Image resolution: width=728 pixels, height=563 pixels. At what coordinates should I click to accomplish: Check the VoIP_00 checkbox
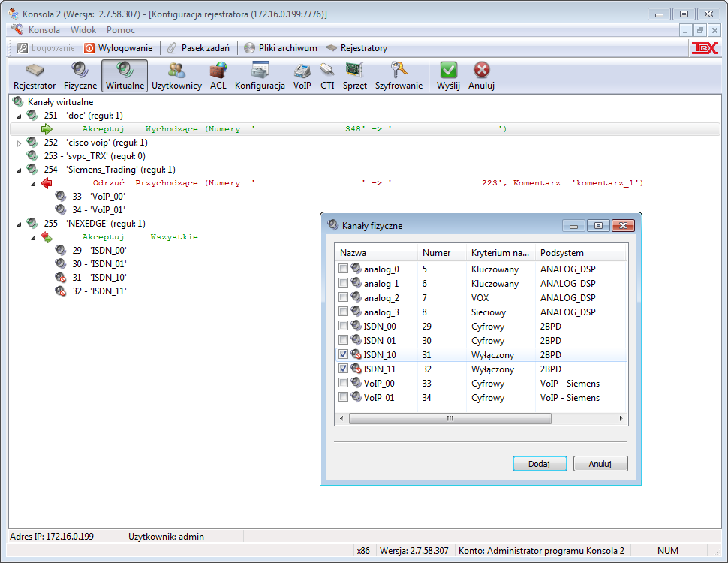pos(343,383)
